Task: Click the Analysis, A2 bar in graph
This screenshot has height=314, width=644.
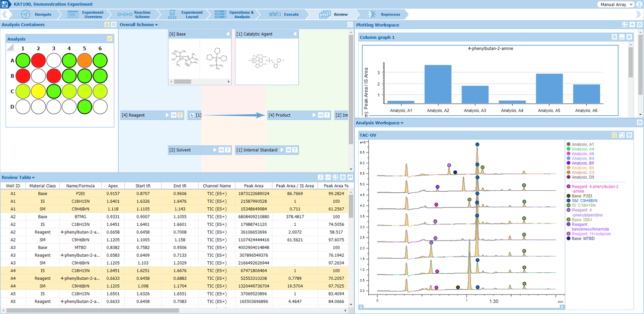Action: (x=437, y=84)
